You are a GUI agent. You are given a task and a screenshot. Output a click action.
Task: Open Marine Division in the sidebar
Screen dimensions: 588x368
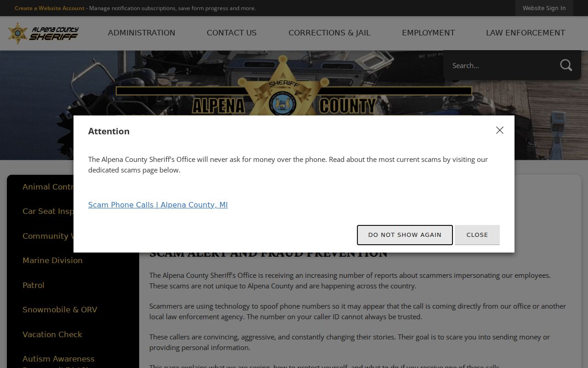(x=52, y=260)
